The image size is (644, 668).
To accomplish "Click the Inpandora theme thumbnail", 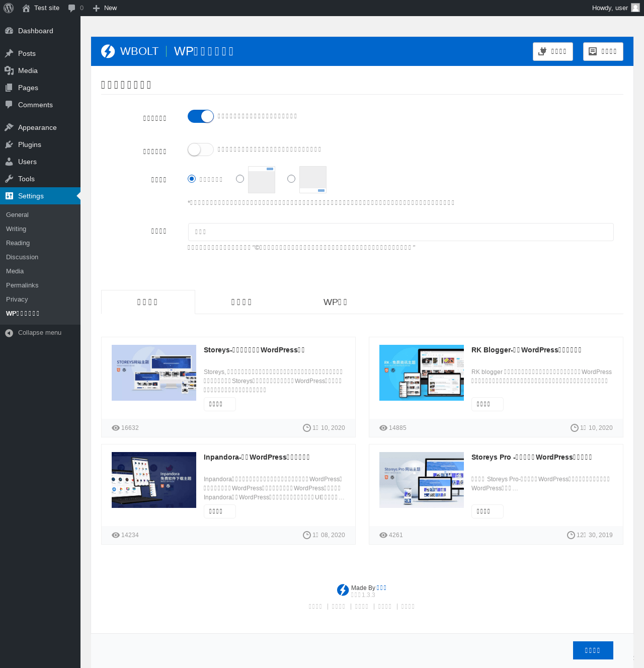I will pos(154,480).
